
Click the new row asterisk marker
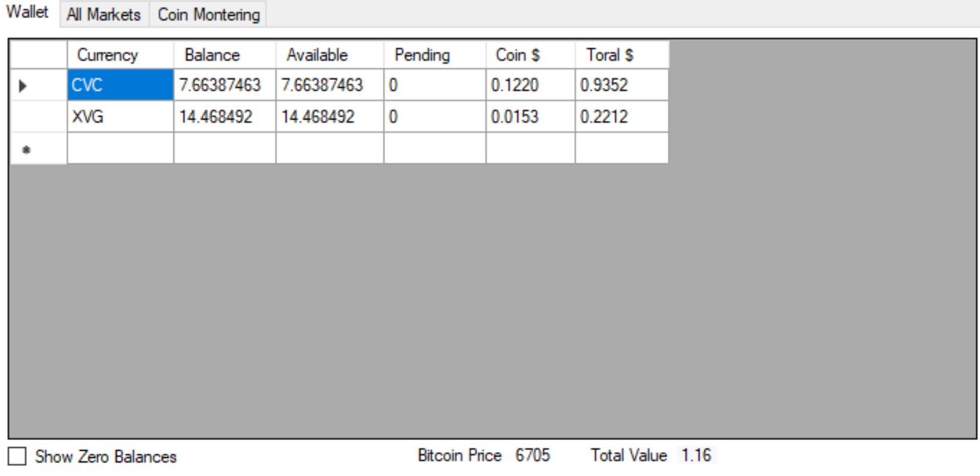(26, 149)
